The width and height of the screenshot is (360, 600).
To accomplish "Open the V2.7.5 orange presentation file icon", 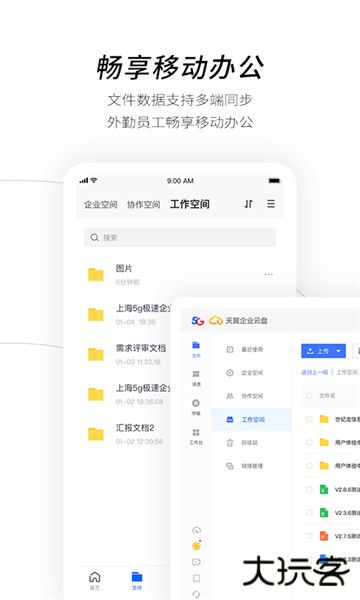I will pyautogui.click(x=324, y=536).
